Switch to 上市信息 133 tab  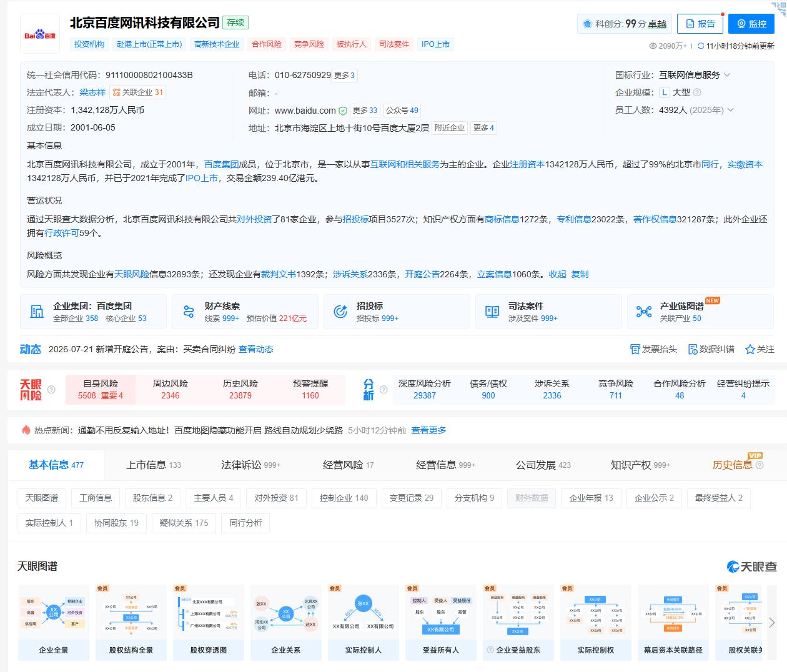coord(154,465)
